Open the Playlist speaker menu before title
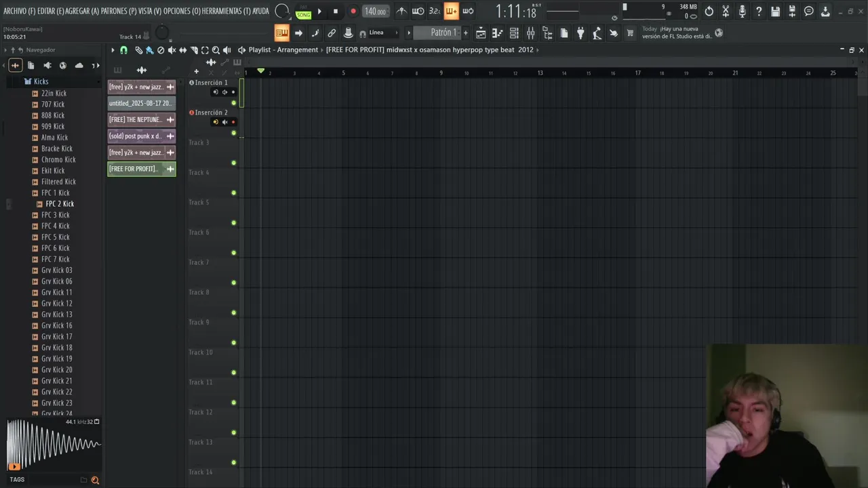The image size is (868, 488). point(241,50)
